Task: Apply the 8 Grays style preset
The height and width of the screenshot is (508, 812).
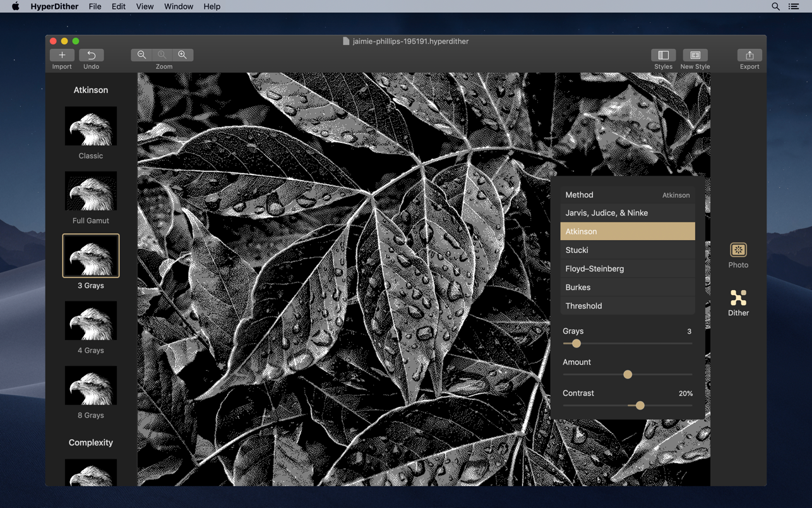Action: 91,385
